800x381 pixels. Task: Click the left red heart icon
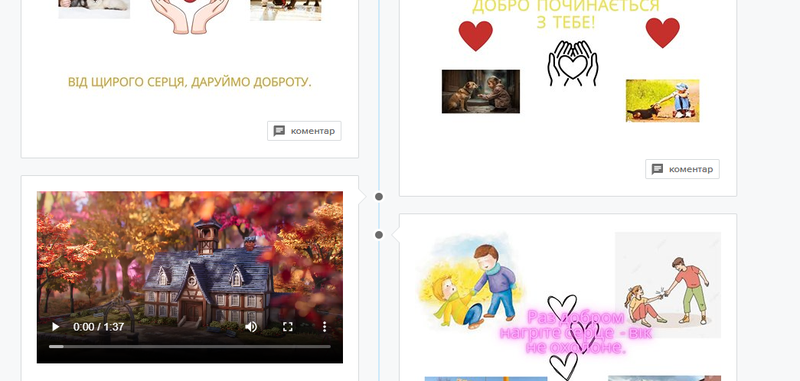[476, 35]
